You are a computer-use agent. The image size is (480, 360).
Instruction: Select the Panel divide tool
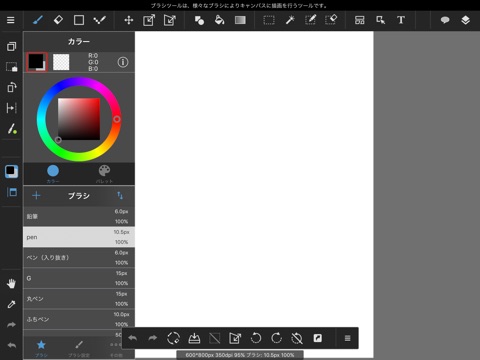click(x=359, y=20)
